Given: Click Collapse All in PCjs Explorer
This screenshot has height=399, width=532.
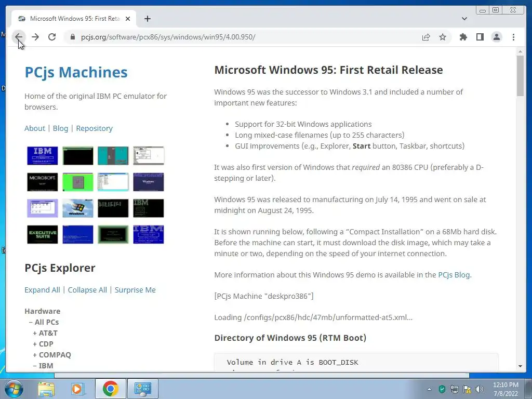Looking at the screenshot, I should point(87,290).
